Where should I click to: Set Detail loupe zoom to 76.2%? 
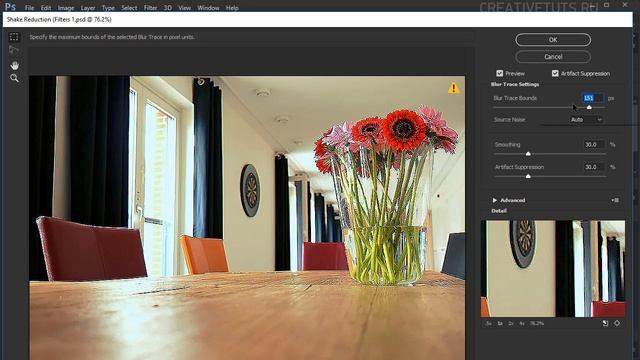click(x=537, y=323)
